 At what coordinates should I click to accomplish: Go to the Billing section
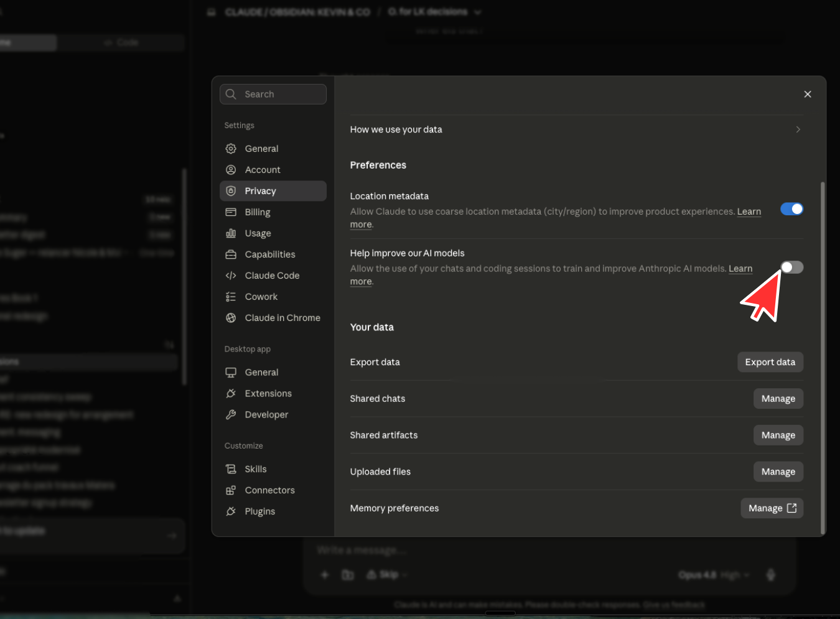tap(273, 212)
